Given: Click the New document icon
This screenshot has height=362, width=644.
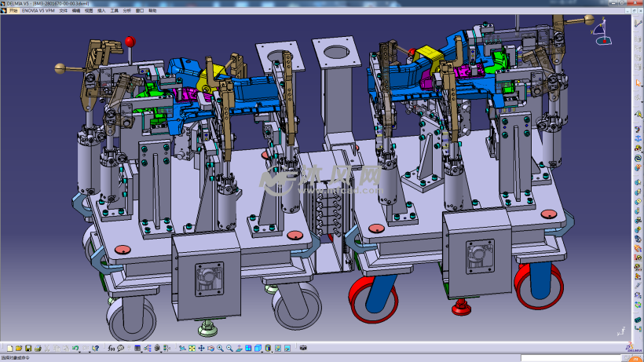Looking at the screenshot, I should (10, 348).
